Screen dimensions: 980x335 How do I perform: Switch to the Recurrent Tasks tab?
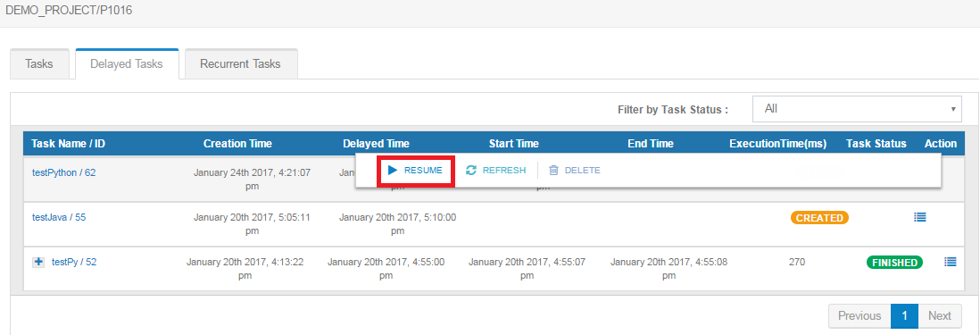[241, 63]
